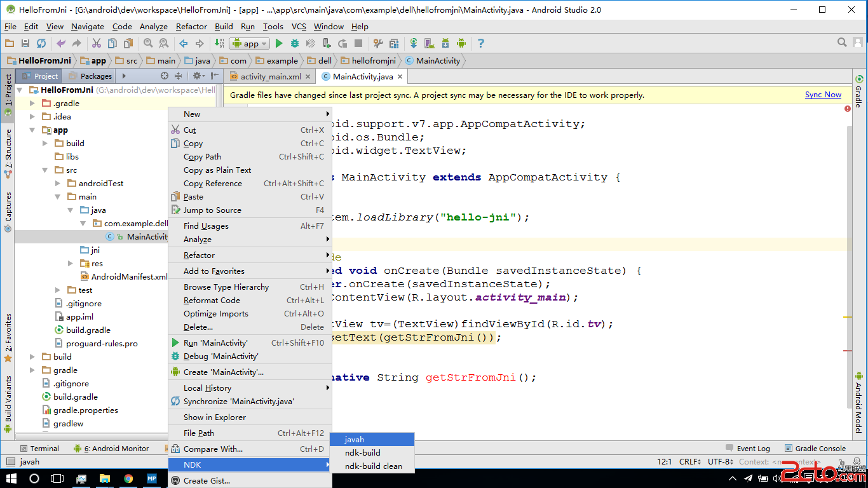Click the Make Project icon
The image size is (868, 488).
pyautogui.click(x=219, y=43)
